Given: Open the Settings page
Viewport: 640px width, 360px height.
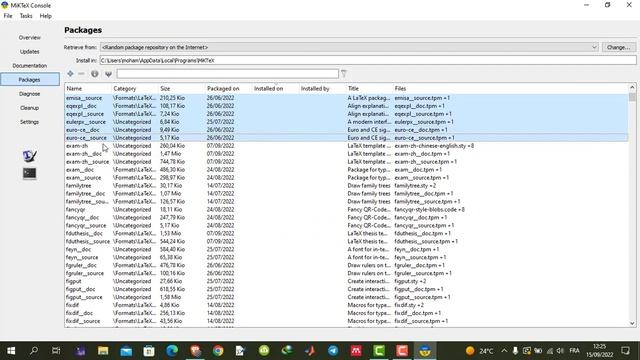Looking at the screenshot, I should pyautogui.click(x=30, y=122).
